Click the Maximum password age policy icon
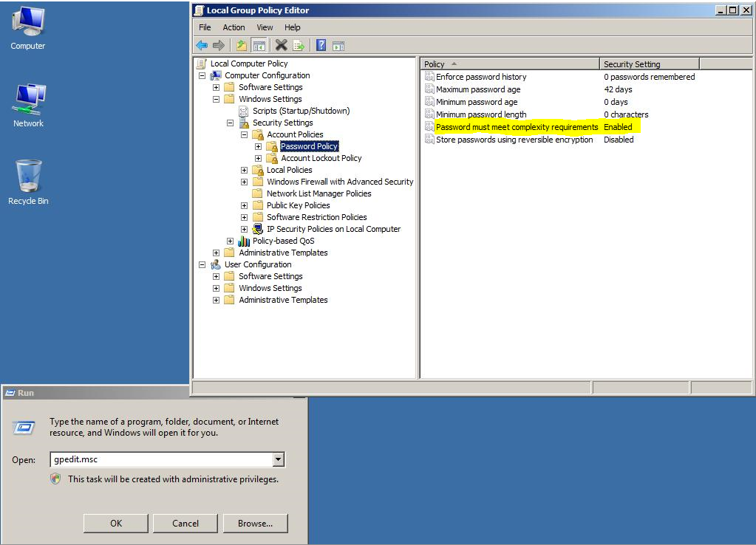Image resolution: width=756 pixels, height=545 pixels. point(429,89)
